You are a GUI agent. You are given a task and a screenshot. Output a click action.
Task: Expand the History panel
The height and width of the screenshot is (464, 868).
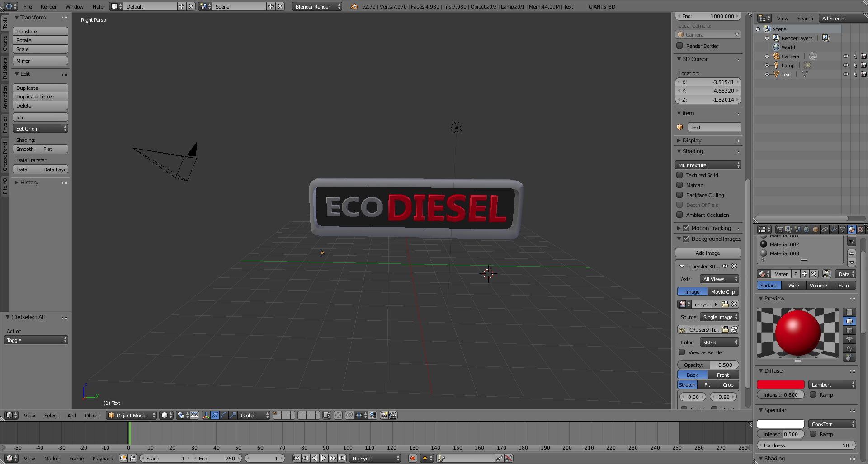tap(29, 183)
